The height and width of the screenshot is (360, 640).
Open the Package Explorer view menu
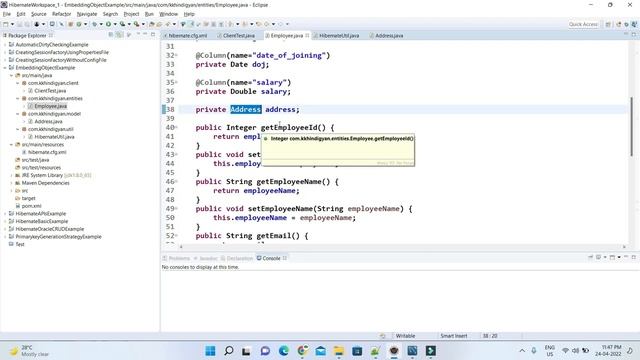click(x=138, y=35)
